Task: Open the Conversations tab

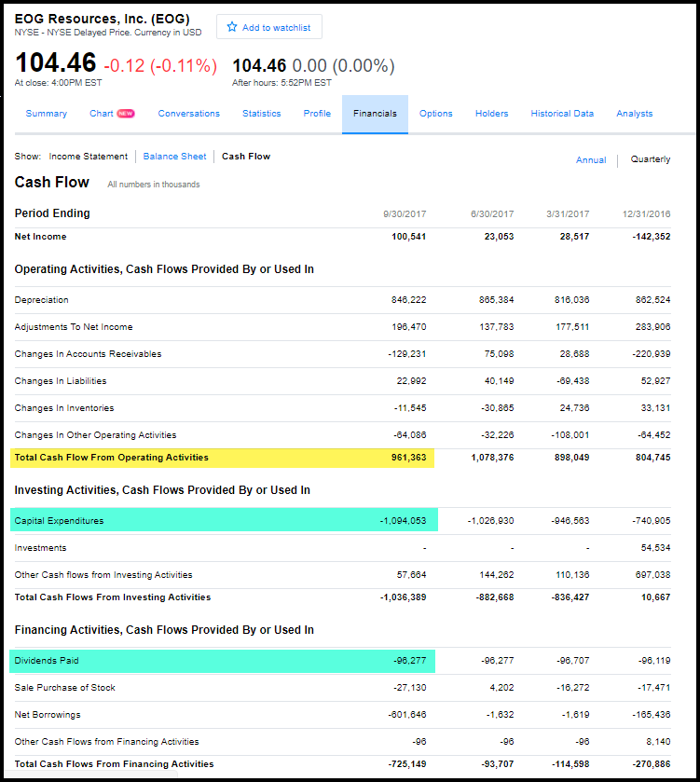Action: (x=189, y=113)
